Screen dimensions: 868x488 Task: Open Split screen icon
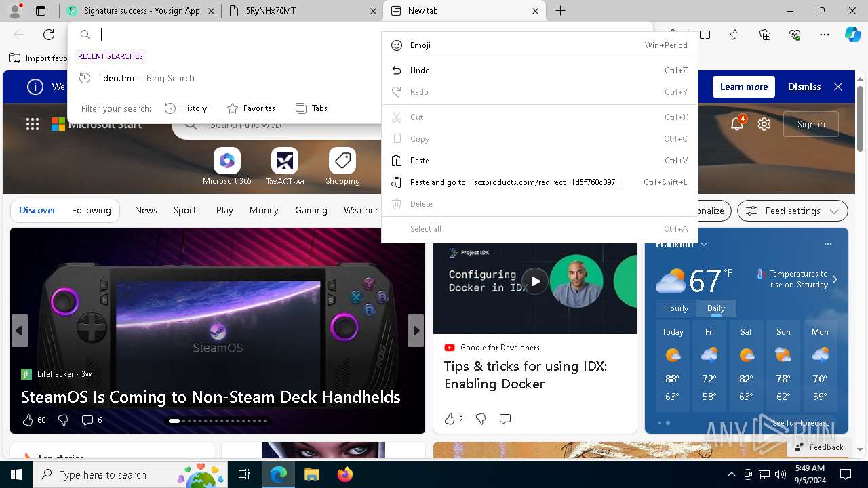click(x=705, y=35)
